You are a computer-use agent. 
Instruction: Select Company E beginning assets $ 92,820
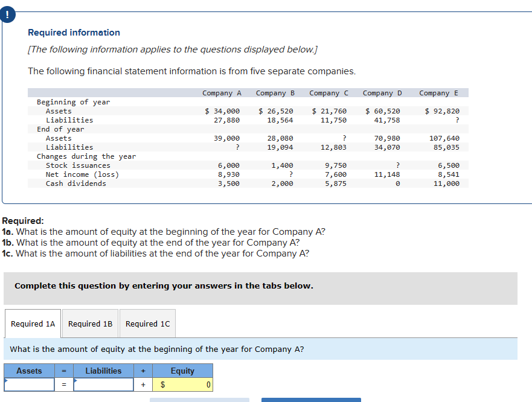[442, 111]
